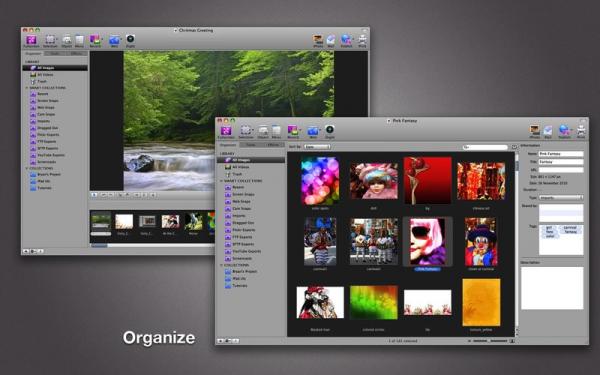The width and height of the screenshot is (600, 375).
Task: Select the colorful bokeh lights thumbnail
Action: coord(320,181)
